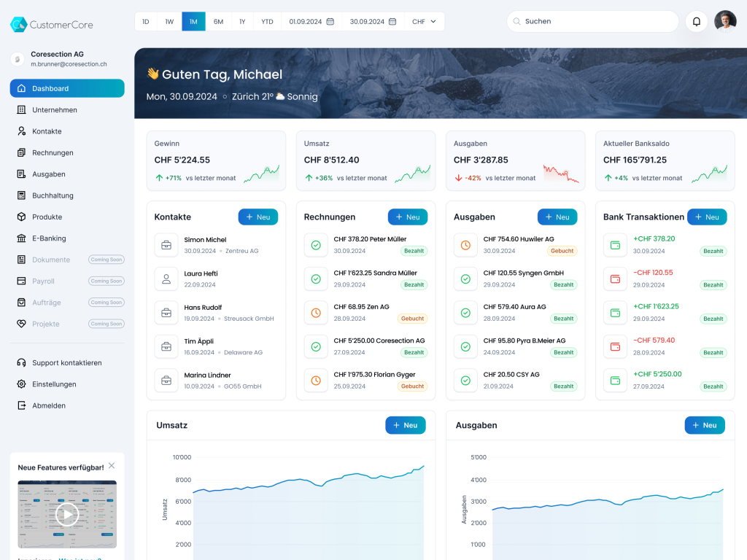Screen dimensions: 747x560
Task: Open the notifications bell icon
Action: click(x=696, y=21)
